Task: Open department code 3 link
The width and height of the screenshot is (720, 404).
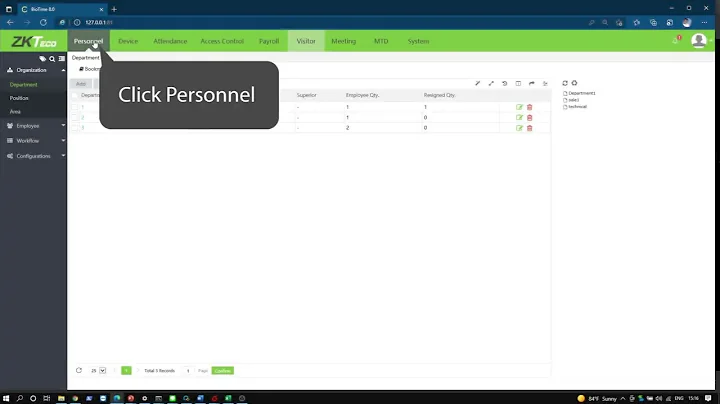Action: pyautogui.click(x=83, y=128)
